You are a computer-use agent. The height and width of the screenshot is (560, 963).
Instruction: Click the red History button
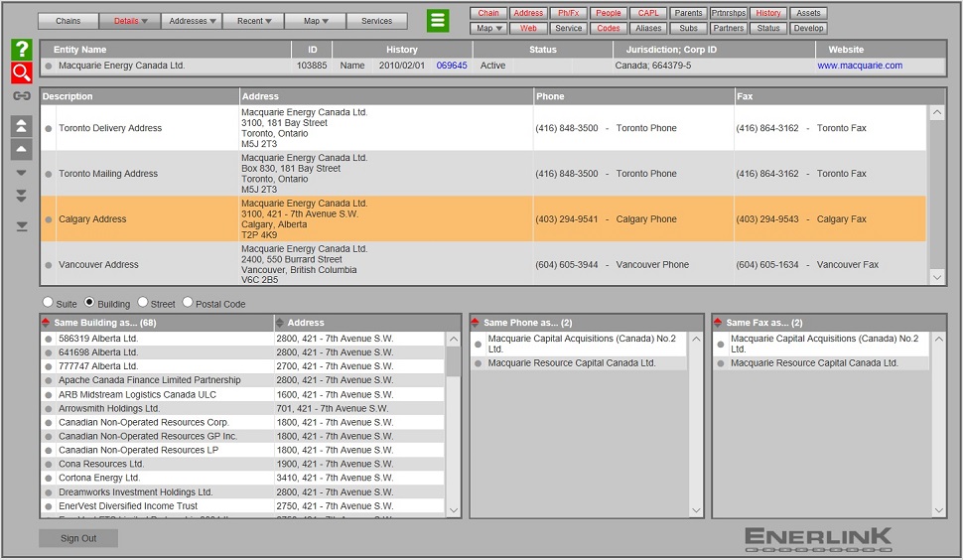pyautogui.click(x=768, y=13)
